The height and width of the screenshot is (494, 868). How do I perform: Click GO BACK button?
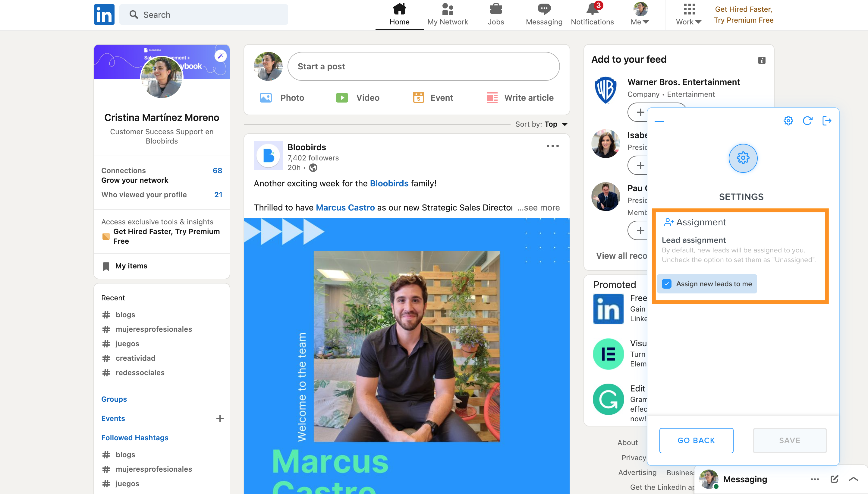(x=696, y=440)
